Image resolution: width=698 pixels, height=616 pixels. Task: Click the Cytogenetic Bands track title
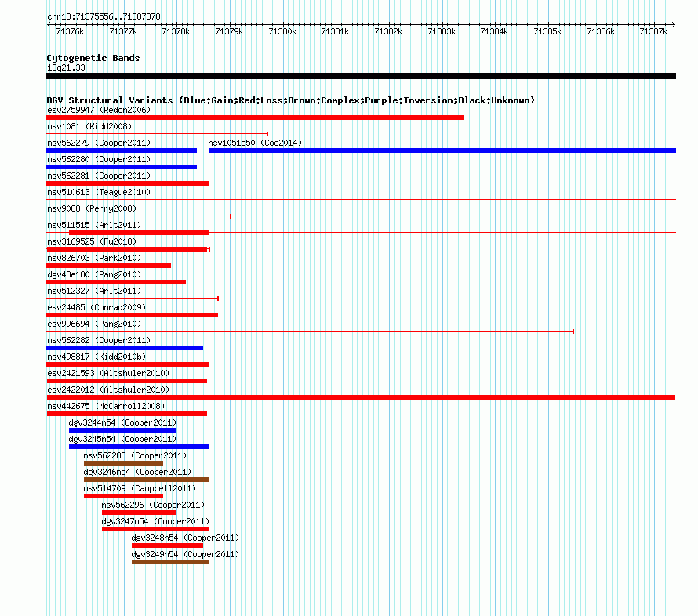(93, 58)
